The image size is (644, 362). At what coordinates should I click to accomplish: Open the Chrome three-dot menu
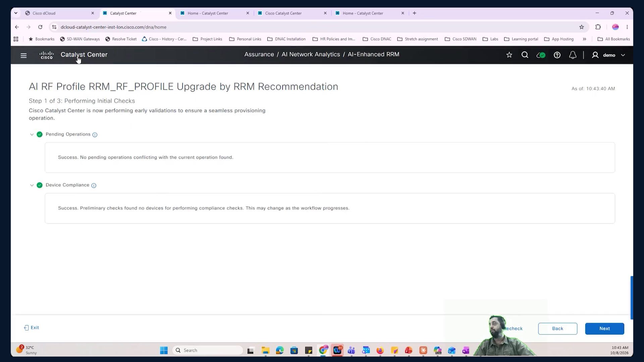pyautogui.click(x=627, y=27)
